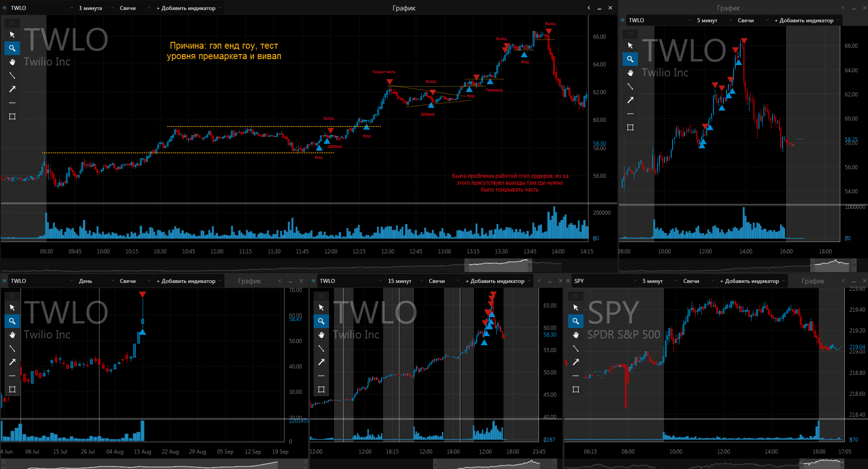868x469 pixels.
Task: Click the red 'Была проблема работой стоп ордеров' note
Action: click(510, 183)
